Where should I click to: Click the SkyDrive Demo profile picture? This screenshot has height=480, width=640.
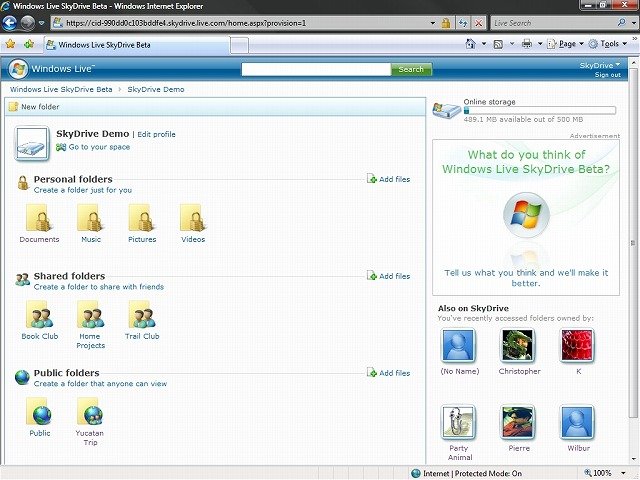tap(32, 143)
